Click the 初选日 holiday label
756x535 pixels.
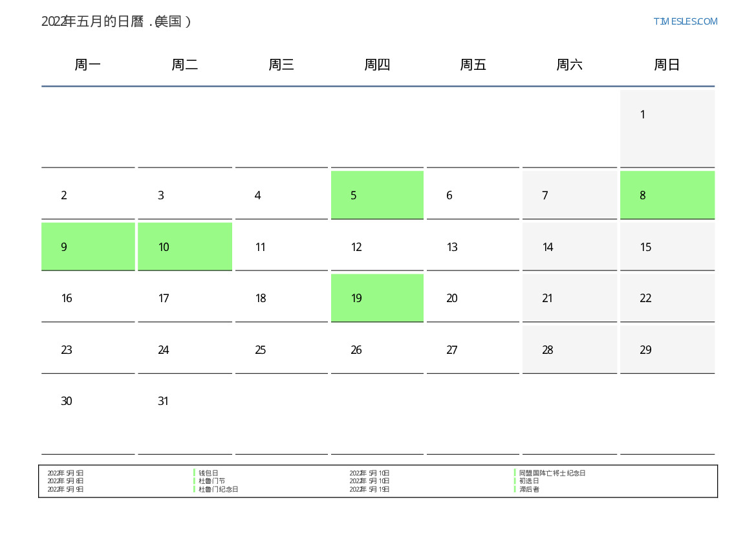[528, 481]
